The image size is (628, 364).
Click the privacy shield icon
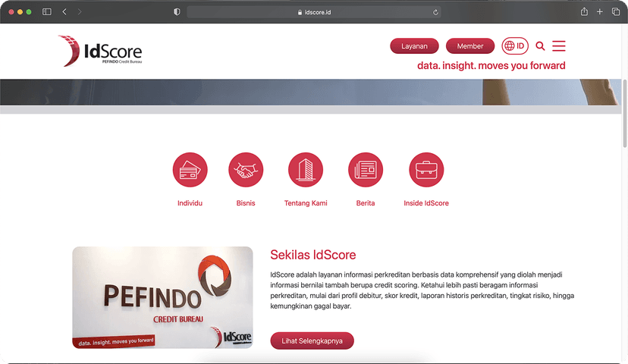[x=177, y=12]
